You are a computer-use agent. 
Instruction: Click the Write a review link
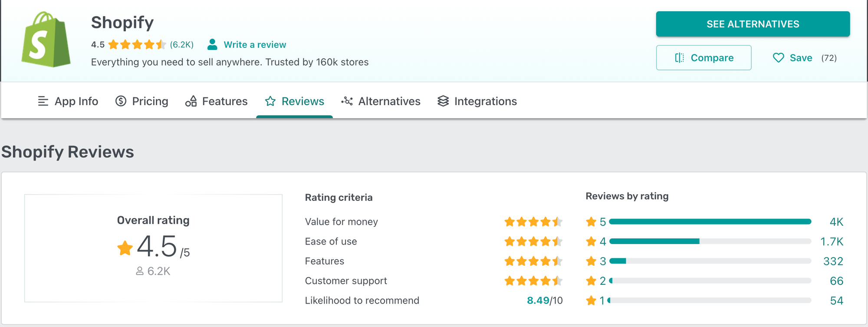pos(254,44)
